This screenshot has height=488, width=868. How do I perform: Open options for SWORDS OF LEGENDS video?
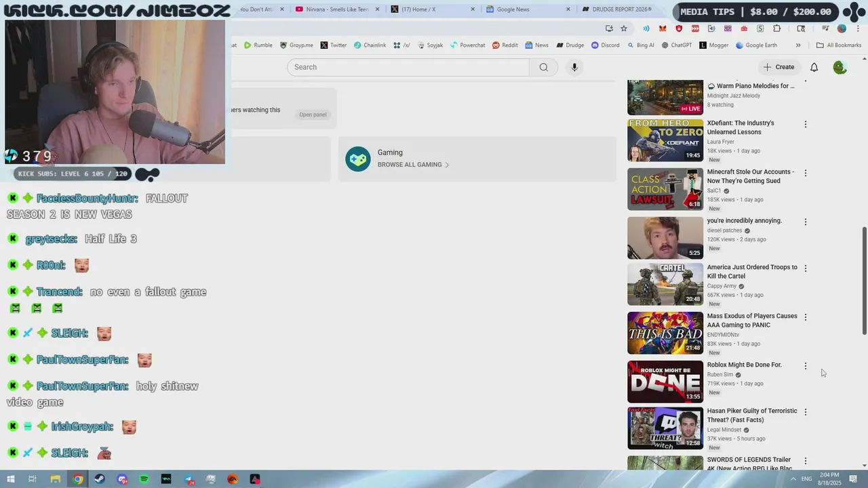(805, 461)
